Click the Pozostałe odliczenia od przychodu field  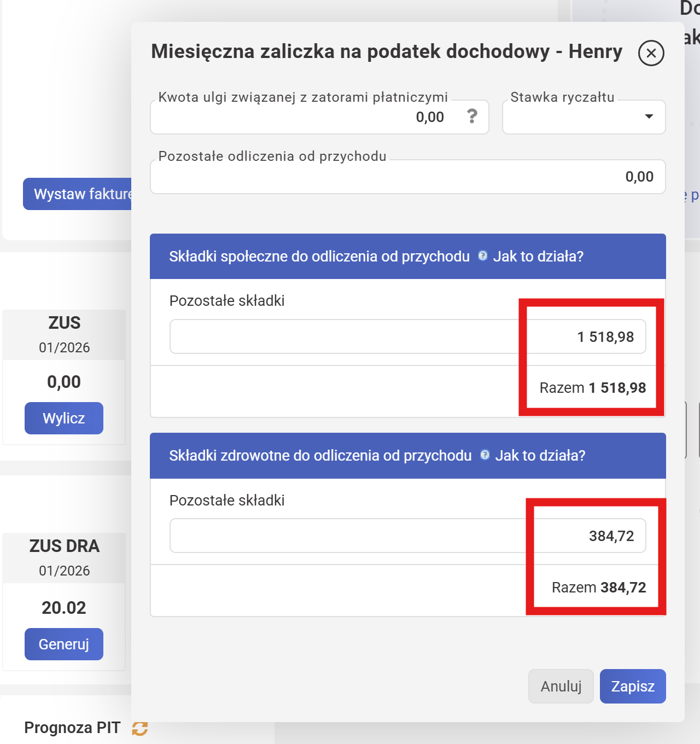pos(407,177)
